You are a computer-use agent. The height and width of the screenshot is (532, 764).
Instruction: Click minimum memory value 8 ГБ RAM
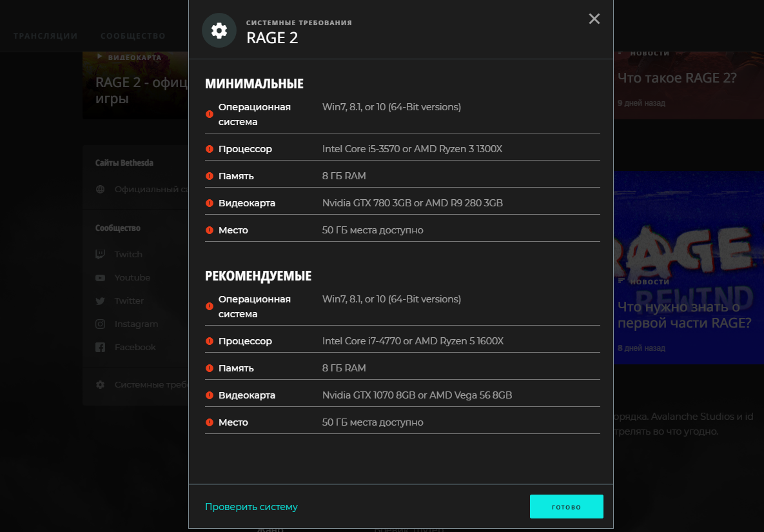[x=344, y=176]
